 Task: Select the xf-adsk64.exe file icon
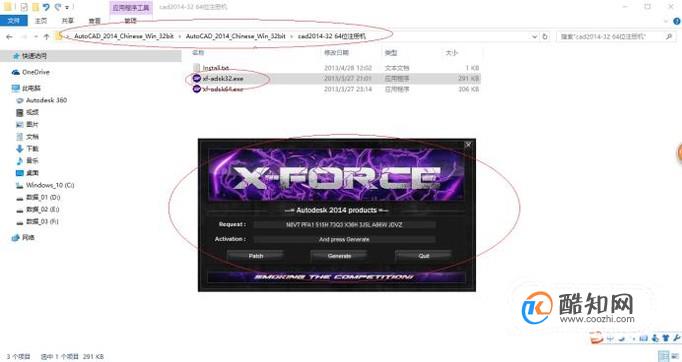click(197, 89)
